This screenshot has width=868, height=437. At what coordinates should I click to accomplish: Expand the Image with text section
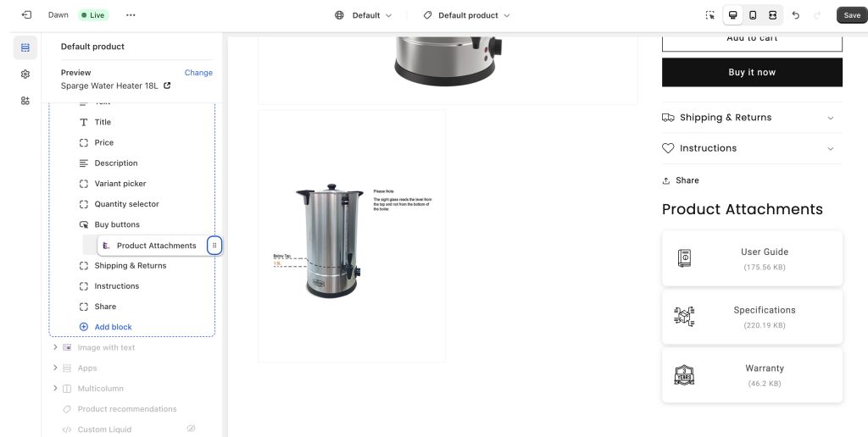coord(55,347)
